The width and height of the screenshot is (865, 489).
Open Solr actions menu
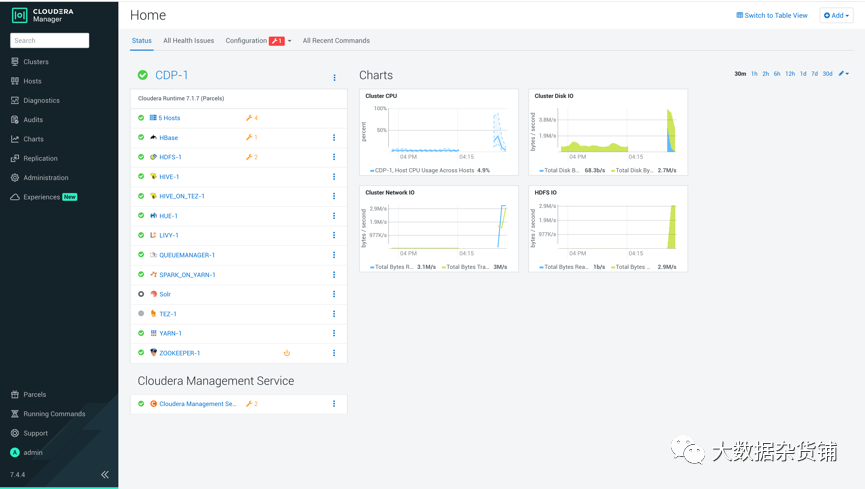pyautogui.click(x=334, y=294)
